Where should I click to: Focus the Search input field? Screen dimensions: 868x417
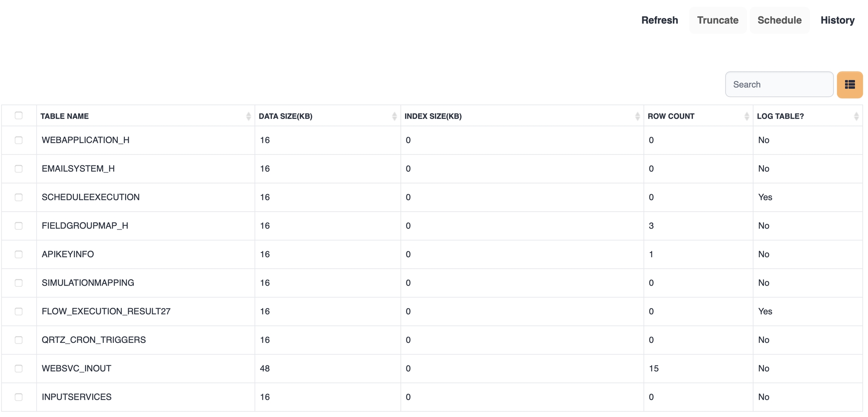tap(779, 84)
